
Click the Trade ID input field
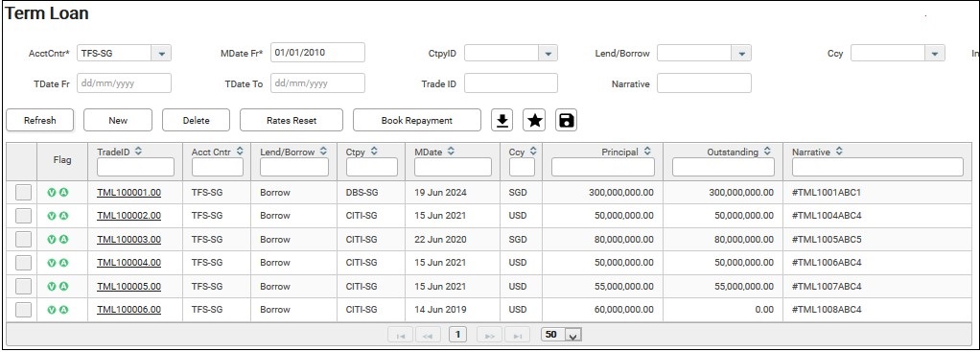511,83
